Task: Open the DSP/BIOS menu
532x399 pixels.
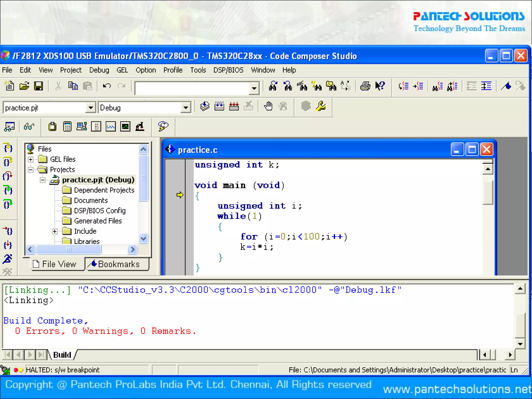Action: [x=228, y=70]
